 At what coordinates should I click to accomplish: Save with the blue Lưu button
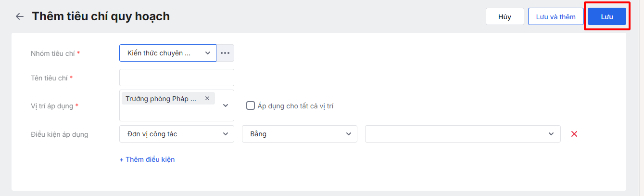pyautogui.click(x=606, y=16)
